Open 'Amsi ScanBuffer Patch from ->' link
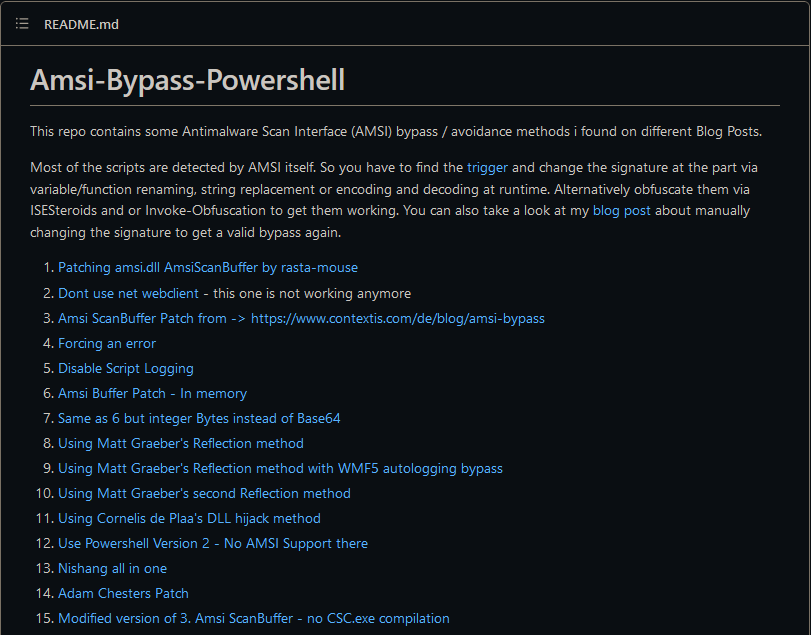Viewport: 811px width, 635px height. pyautogui.click(x=152, y=318)
